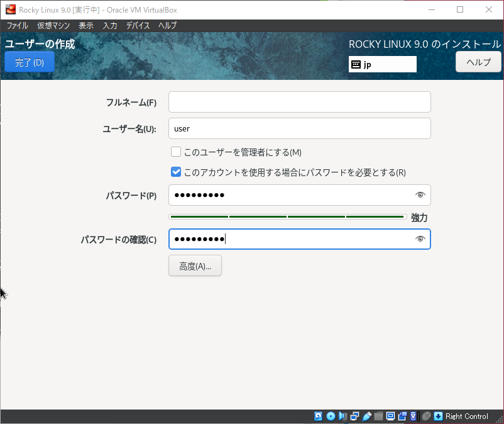Open the 仮想マシン menu
The image size is (504, 424).
[53, 25]
